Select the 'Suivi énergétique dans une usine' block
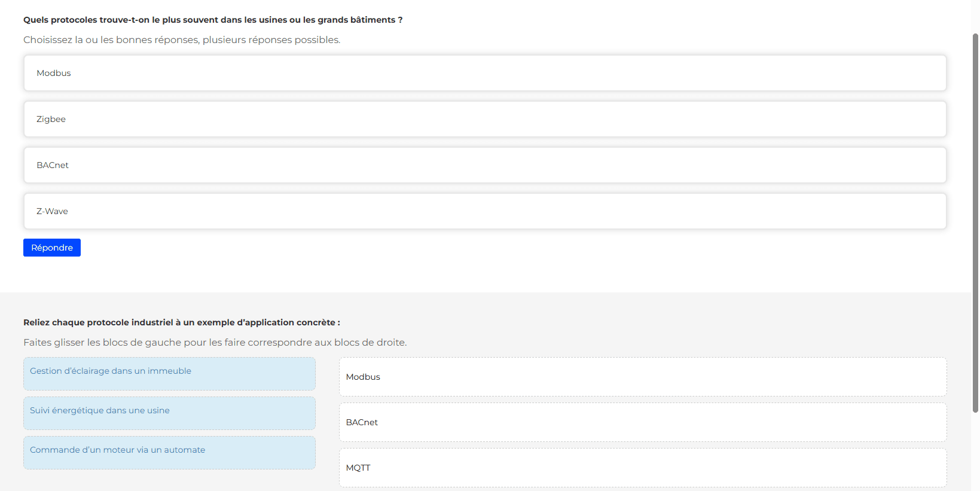Image resolution: width=980 pixels, height=491 pixels. coord(169,413)
